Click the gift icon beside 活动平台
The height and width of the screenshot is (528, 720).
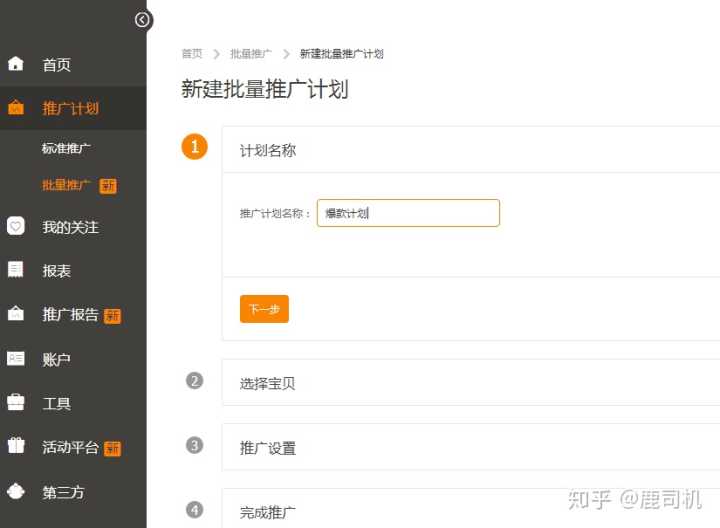16,445
